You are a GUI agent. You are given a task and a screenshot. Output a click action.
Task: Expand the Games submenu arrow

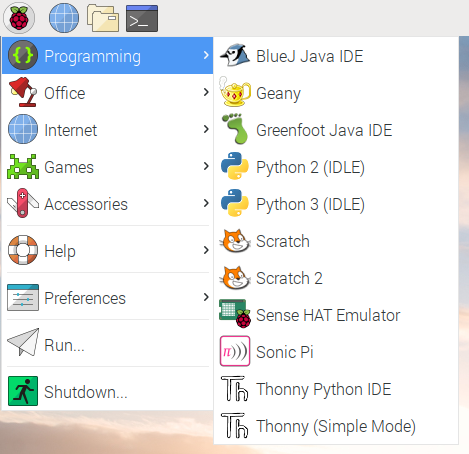tap(206, 166)
